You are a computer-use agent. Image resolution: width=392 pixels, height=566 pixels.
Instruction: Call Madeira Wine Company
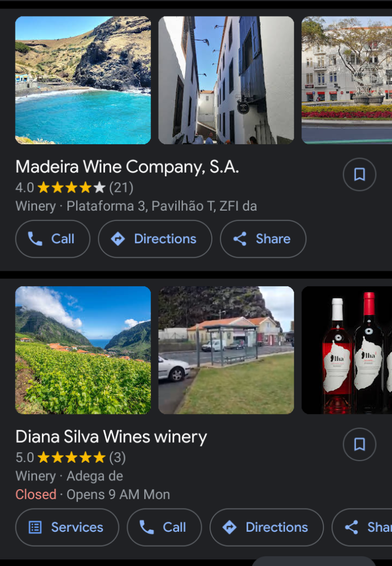click(x=53, y=239)
